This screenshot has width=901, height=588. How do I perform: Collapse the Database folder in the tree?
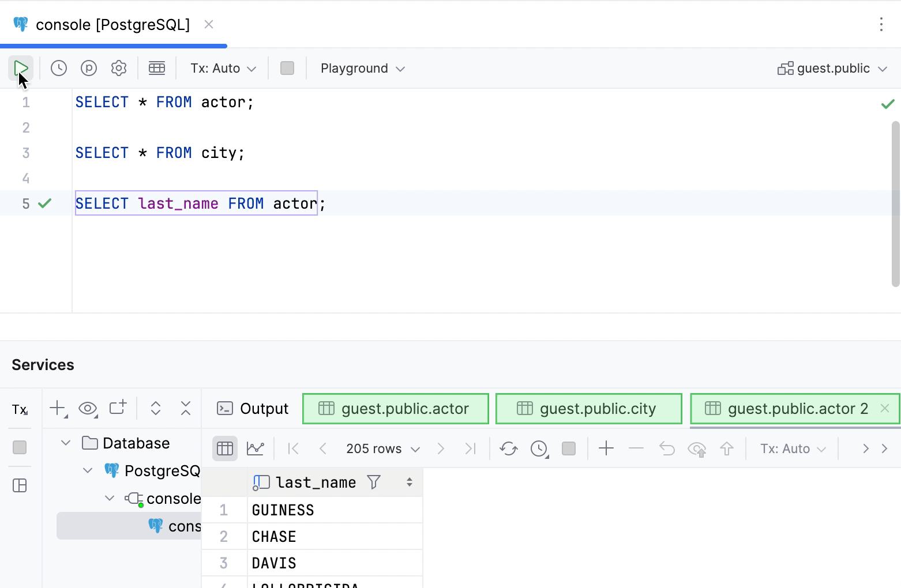point(65,443)
